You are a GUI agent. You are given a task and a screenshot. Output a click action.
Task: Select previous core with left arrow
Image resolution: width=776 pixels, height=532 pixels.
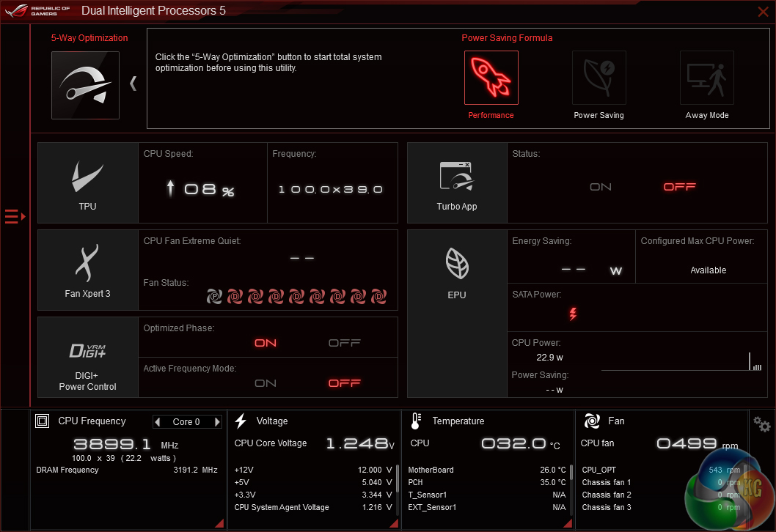pyautogui.click(x=158, y=422)
